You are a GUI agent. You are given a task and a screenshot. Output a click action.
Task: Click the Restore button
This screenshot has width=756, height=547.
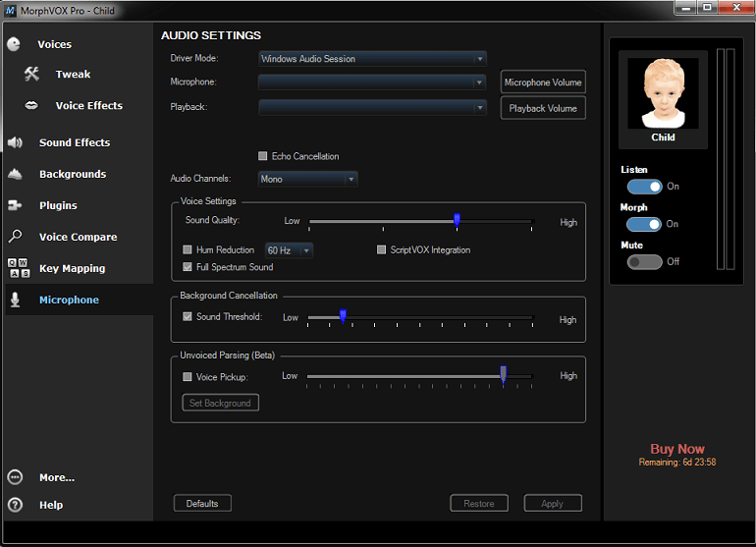point(479,503)
